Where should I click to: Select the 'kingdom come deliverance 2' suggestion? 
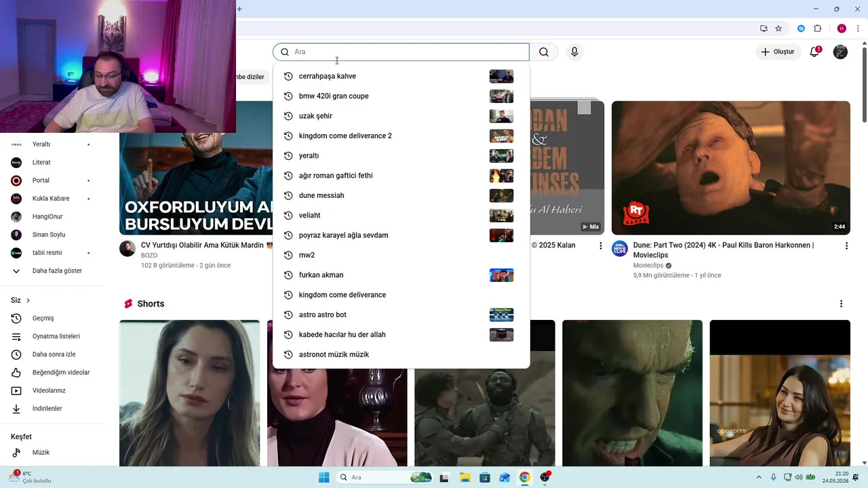pos(401,136)
